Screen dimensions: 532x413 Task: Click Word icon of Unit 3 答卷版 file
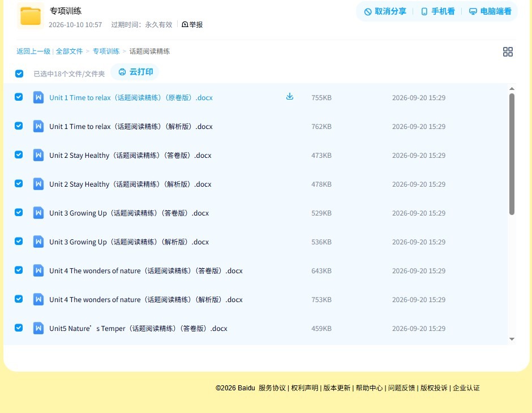tap(38, 213)
